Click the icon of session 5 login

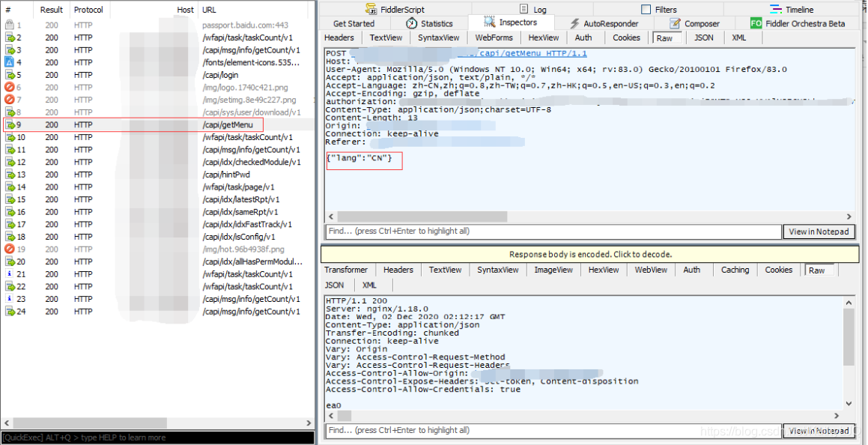click(x=10, y=75)
